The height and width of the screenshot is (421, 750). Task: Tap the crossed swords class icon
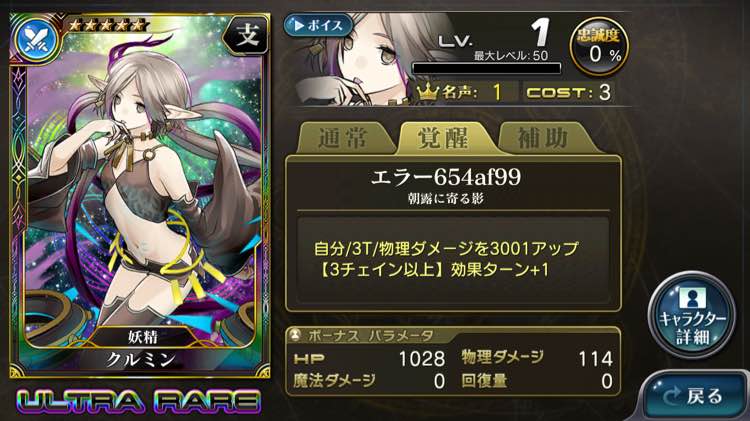click(36, 40)
